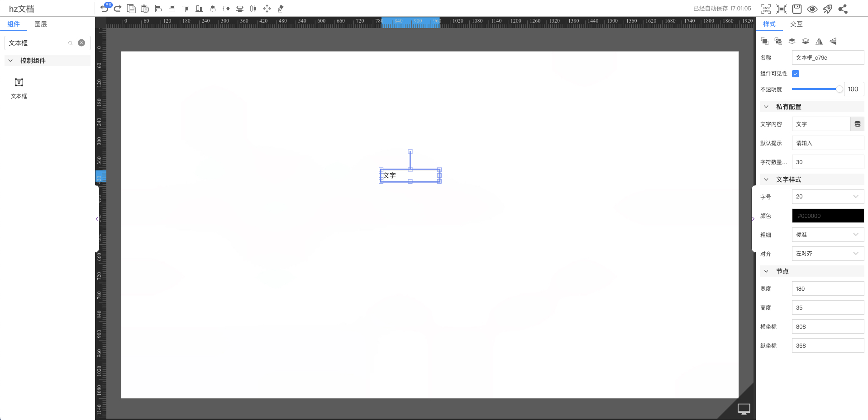Click the search magnifier in component search
The height and width of the screenshot is (420, 868).
click(x=71, y=43)
